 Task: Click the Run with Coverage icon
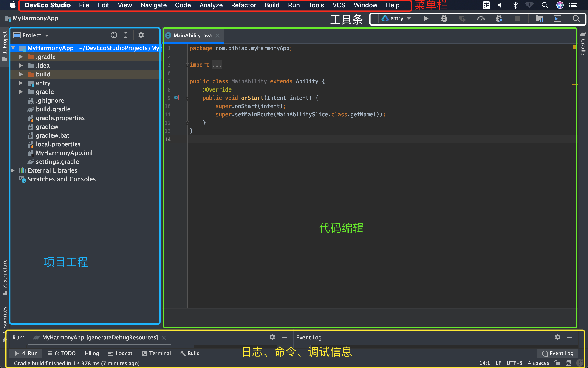click(462, 19)
